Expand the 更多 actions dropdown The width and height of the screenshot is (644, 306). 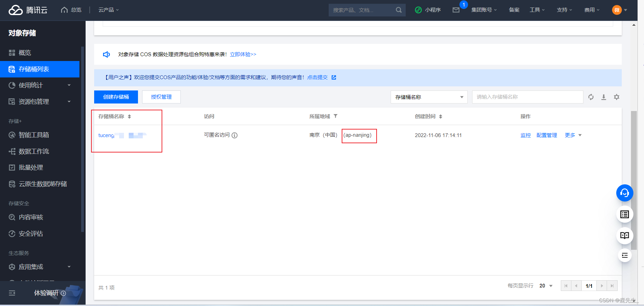point(573,135)
